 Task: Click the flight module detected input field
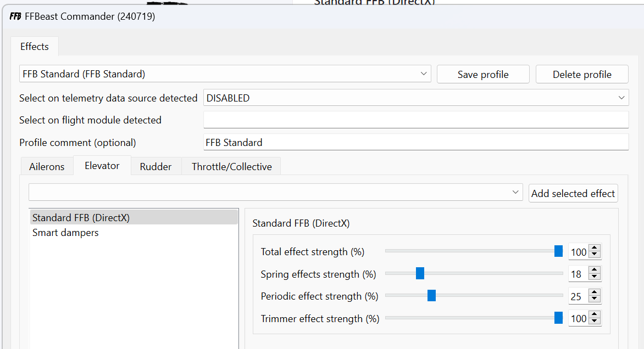click(415, 120)
